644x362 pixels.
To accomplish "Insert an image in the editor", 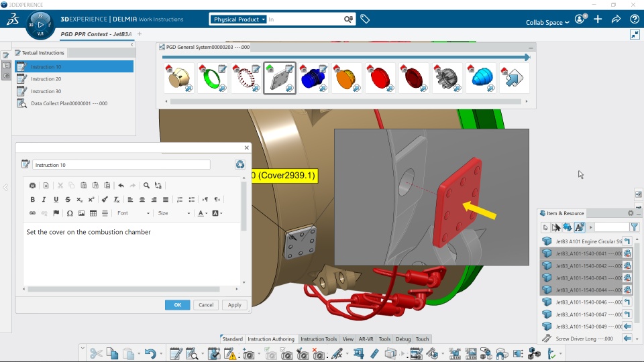I will coord(81,213).
